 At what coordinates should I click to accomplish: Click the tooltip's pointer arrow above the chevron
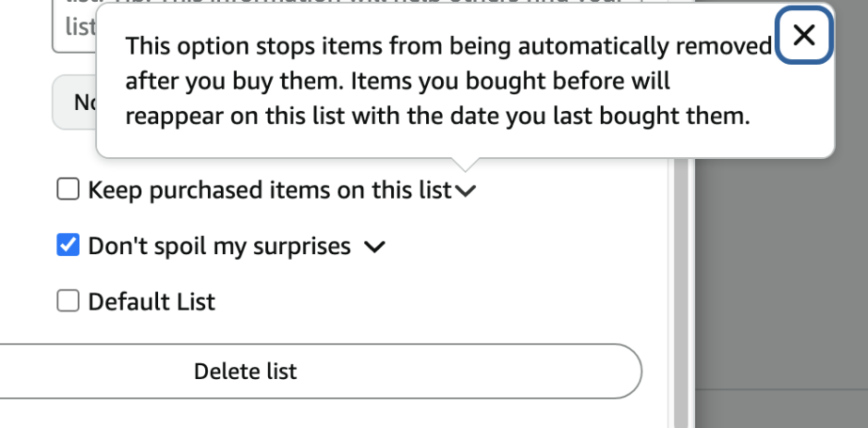tap(465, 165)
